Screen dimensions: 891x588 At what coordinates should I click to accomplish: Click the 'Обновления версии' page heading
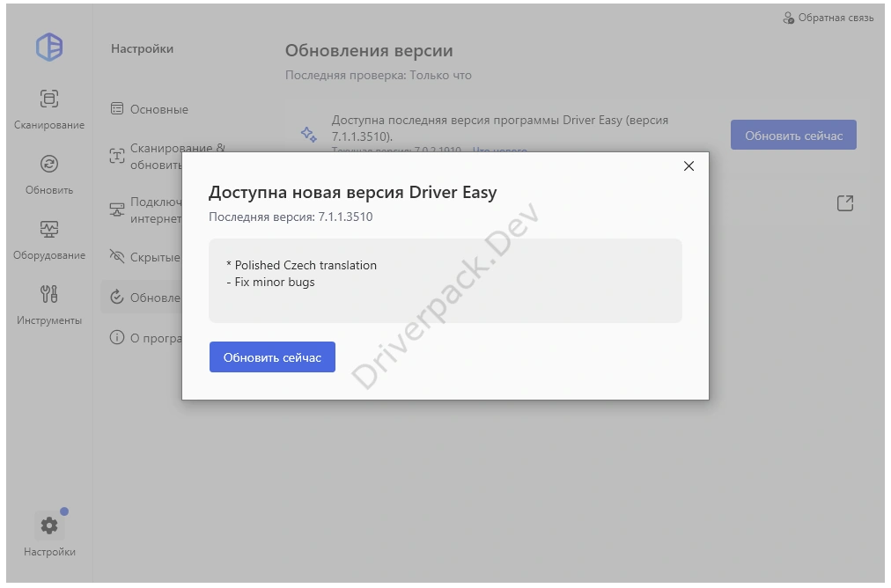coord(369,50)
